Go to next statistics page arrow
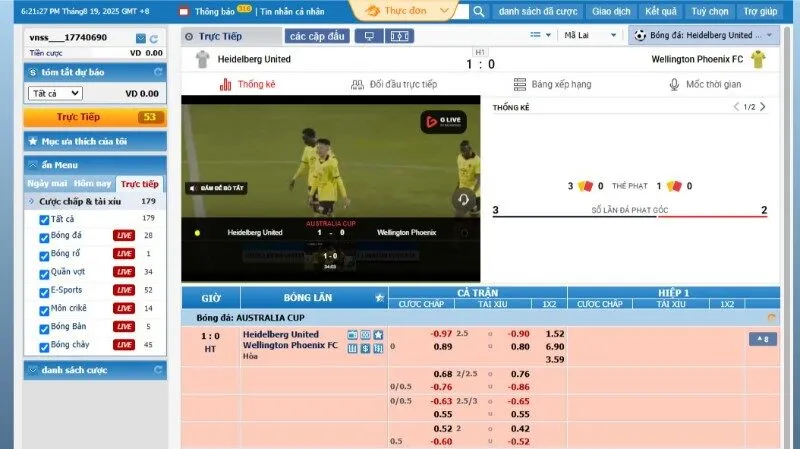Image resolution: width=800 pixels, height=449 pixels. (763, 106)
